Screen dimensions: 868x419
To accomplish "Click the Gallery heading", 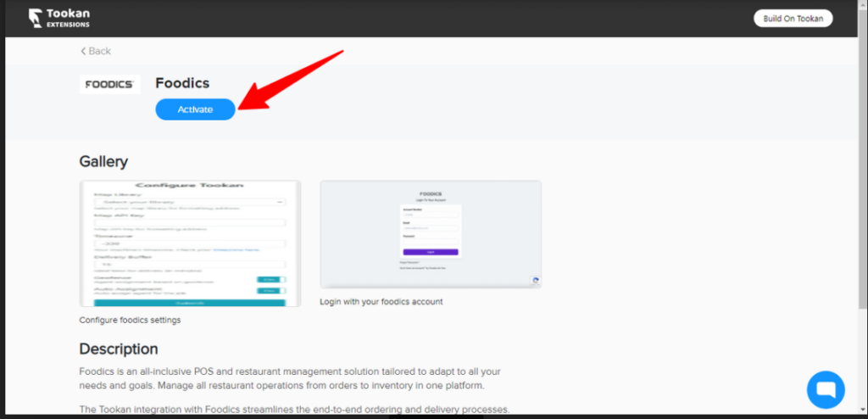I will 103,162.
